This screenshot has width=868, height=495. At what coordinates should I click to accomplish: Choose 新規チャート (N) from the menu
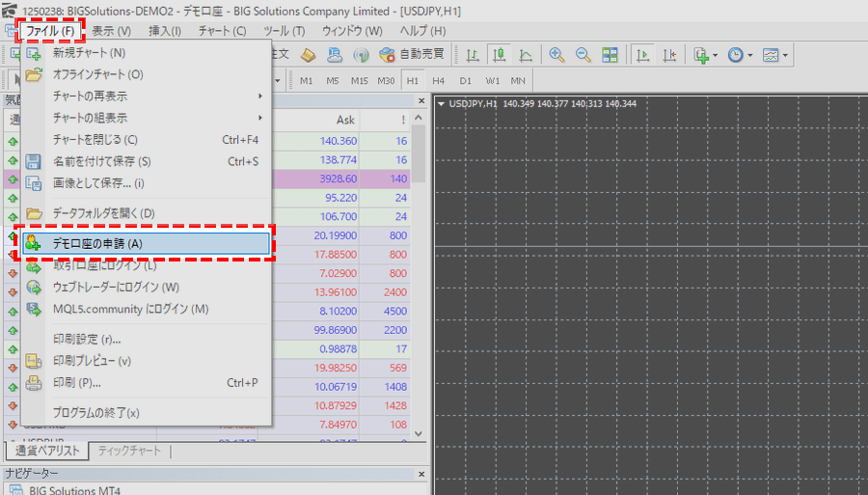coord(147,53)
